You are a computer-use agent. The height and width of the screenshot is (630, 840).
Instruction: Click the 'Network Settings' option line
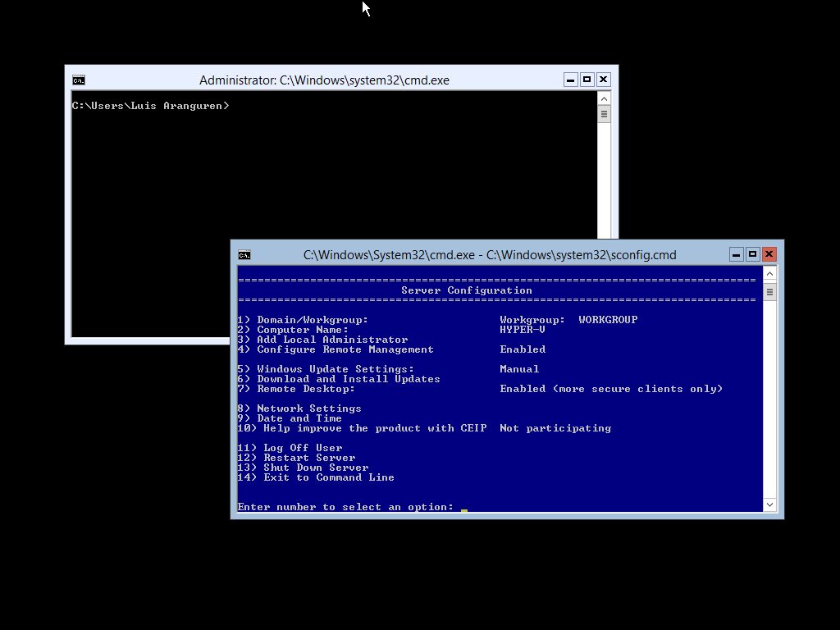click(x=308, y=409)
